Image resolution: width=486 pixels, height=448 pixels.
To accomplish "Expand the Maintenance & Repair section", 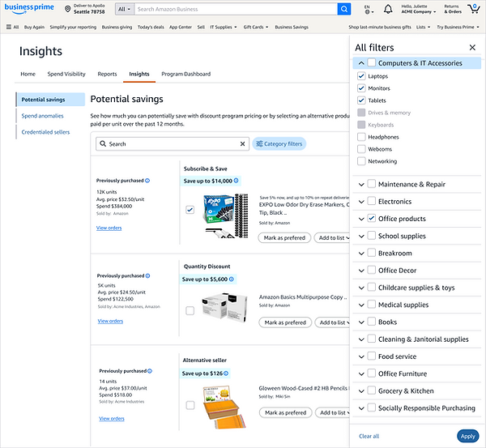I will (361, 185).
